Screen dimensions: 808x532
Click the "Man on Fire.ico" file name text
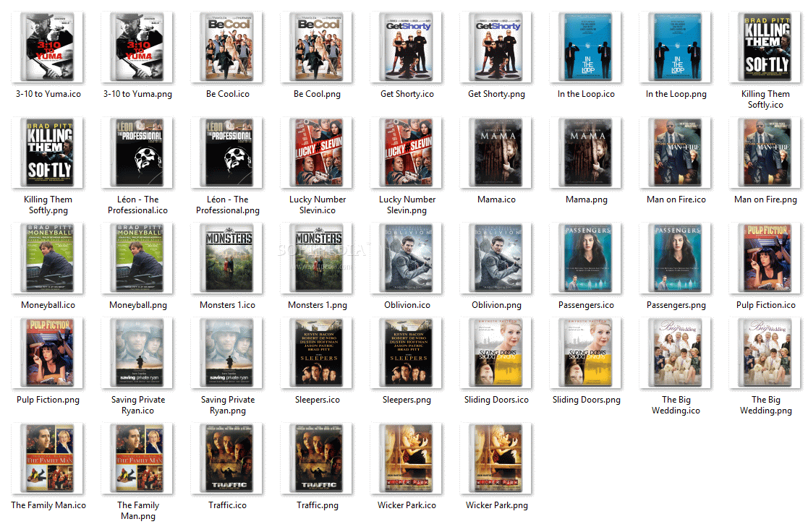676,199
